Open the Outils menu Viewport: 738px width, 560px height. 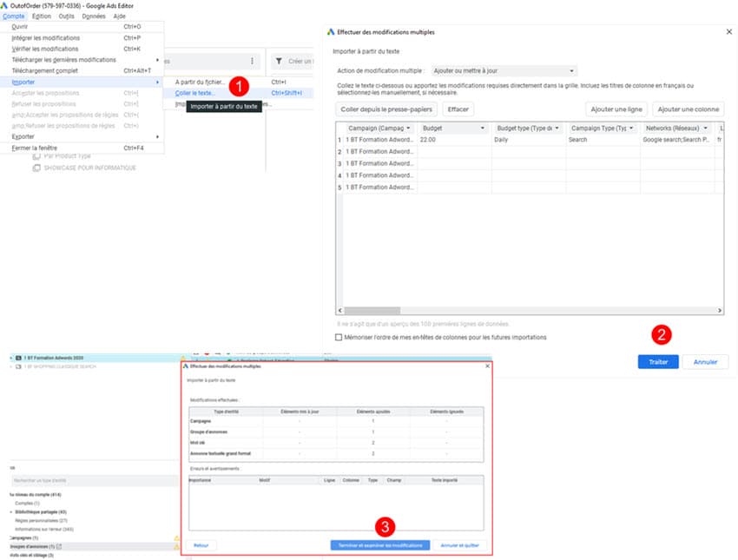(x=66, y=16)
